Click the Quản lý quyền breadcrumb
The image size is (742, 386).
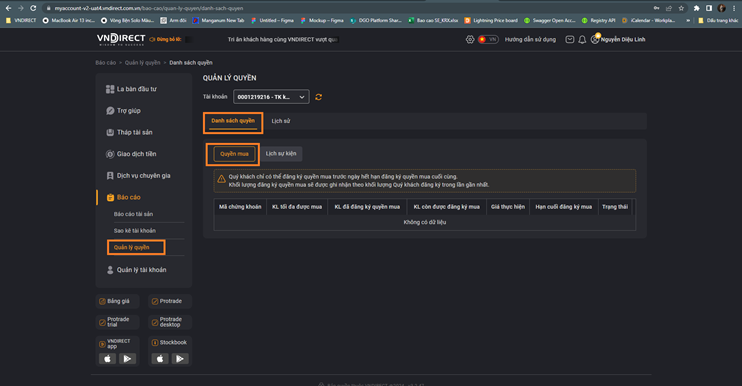tap(142, 62)
